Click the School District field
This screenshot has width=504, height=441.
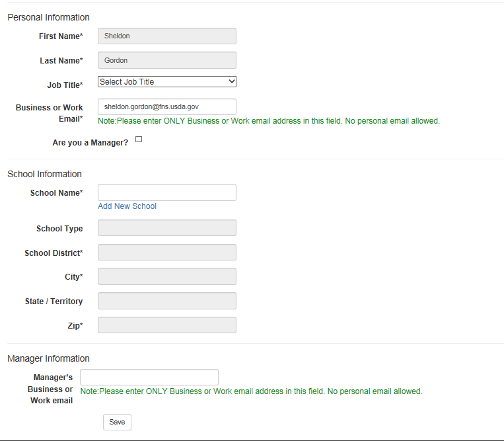click(x=166, y=253)
